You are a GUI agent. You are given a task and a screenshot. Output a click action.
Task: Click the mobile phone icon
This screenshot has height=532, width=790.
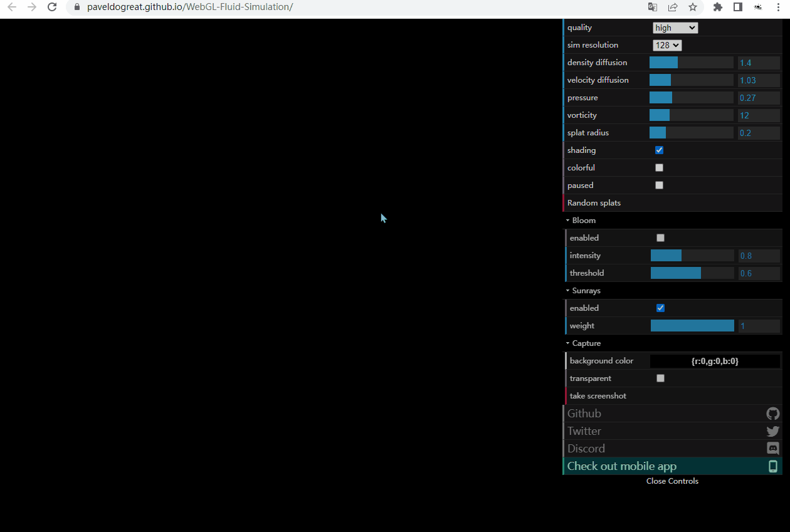773,466
